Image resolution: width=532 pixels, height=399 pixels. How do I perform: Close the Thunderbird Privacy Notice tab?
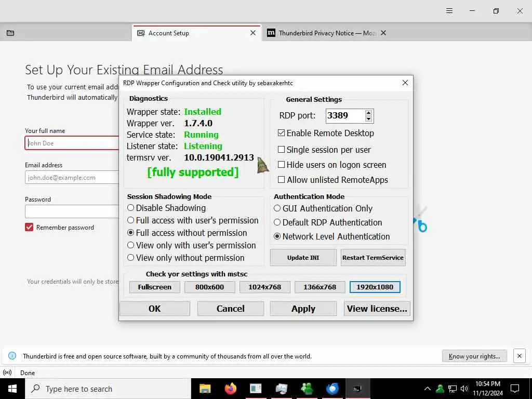point(383,33)
